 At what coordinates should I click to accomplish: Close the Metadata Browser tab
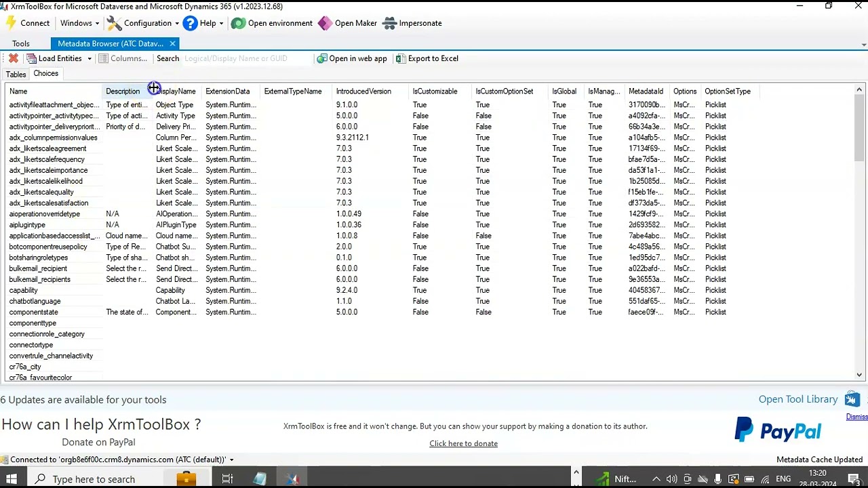[172, 43]
